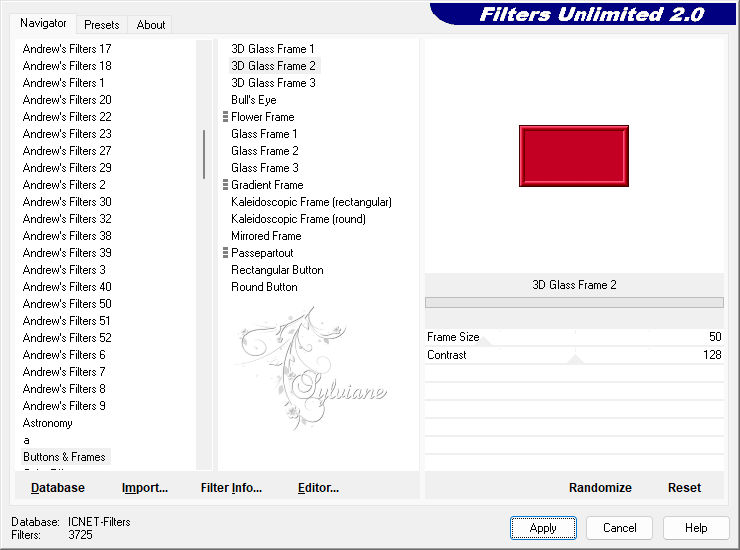Screen dimensions: 740x550
Task: Select Andrew's Filters 2
Action: click(x=64, y=185)
